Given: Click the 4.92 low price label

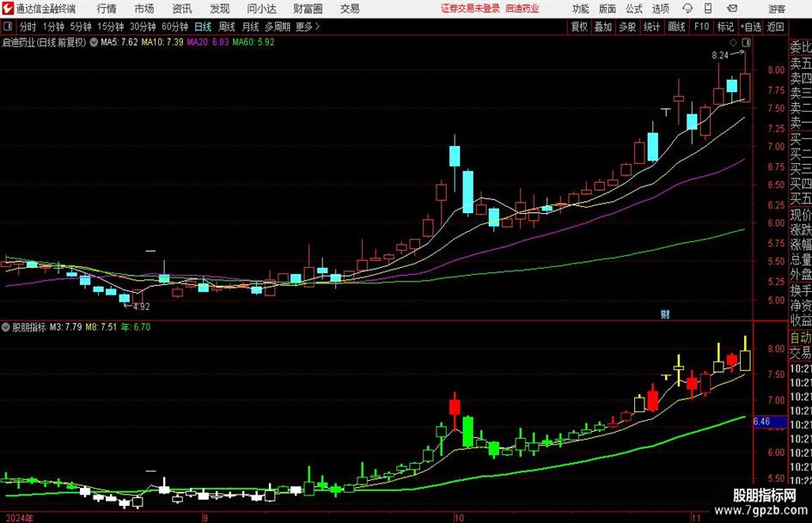Looking at the screenshot, I should 142,307.
